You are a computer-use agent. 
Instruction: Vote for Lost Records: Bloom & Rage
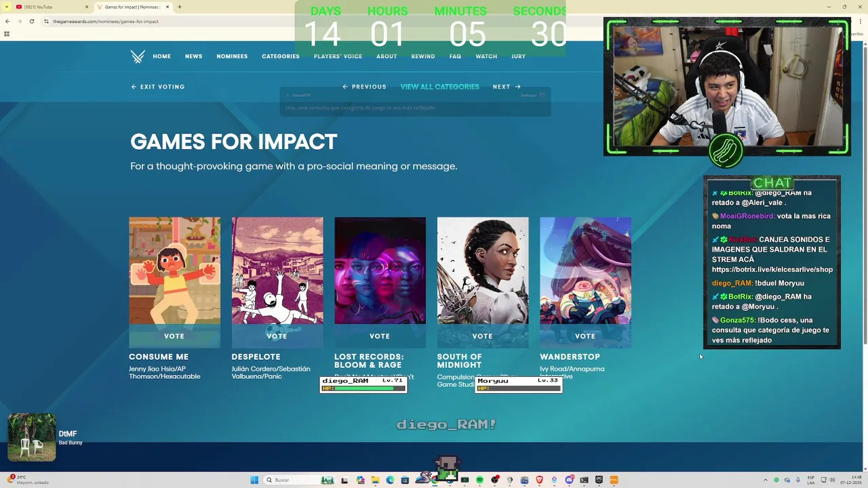[x=380, y=336]
